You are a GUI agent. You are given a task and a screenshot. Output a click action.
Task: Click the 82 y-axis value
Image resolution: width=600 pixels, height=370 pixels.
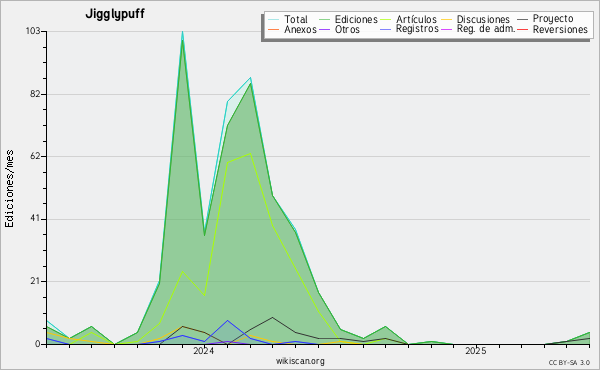pos(35,94)
